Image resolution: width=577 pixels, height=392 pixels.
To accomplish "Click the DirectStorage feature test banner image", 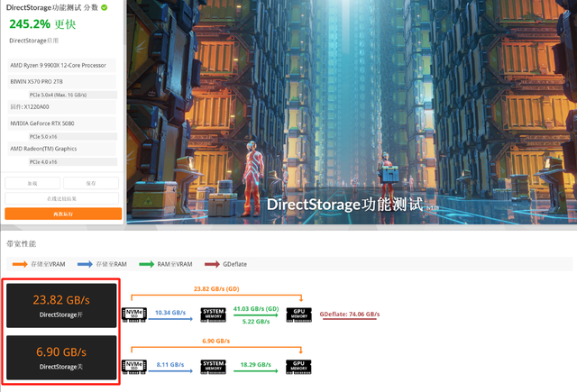I will (x=352, y=112).
